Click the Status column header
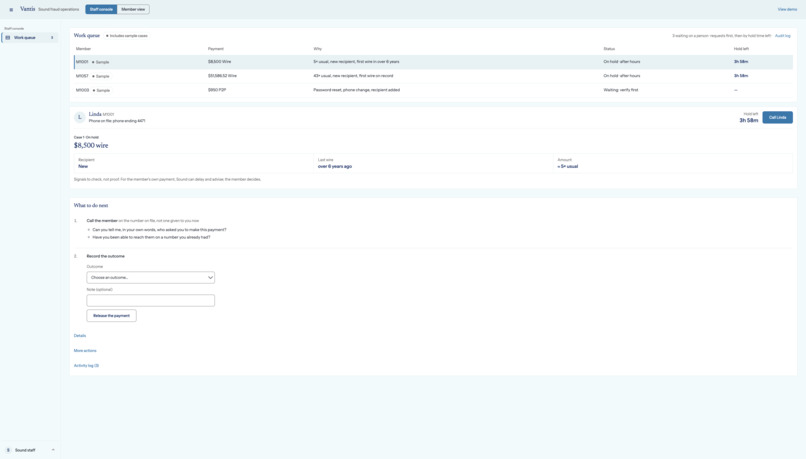The image size is (806, 459). [609, 49]
